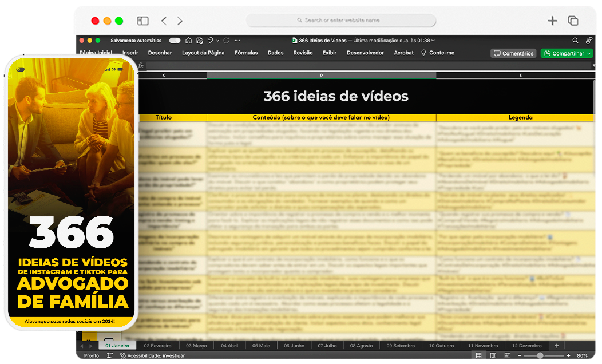Click the Home icon in Excel title bar
Image resolution: width=602 pixels, height=364 pixels.
click(189, 41)
